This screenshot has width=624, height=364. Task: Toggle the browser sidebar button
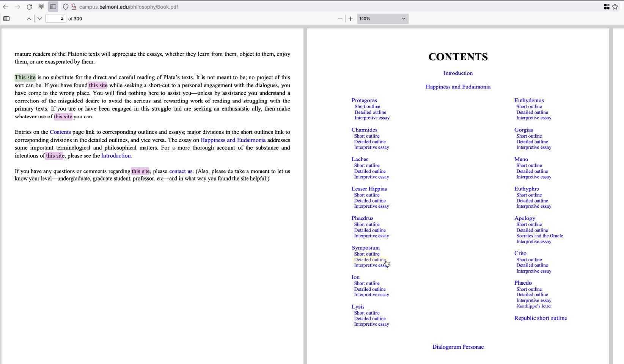(53, 7)
